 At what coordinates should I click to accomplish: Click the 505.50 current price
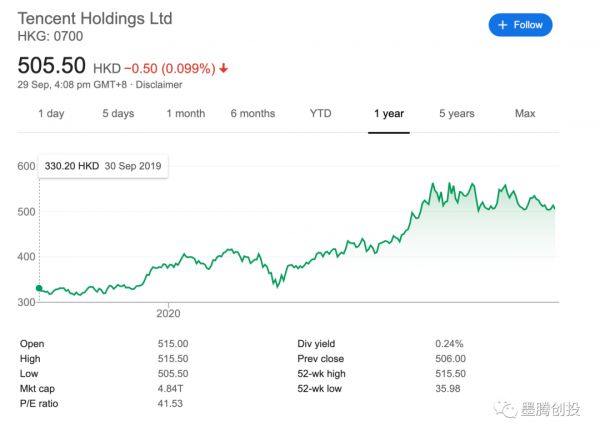click(x=52, y=66)
